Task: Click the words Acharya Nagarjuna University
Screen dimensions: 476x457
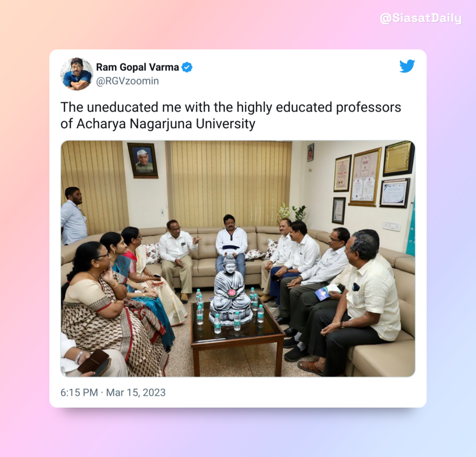Action: tap(166, 124)
